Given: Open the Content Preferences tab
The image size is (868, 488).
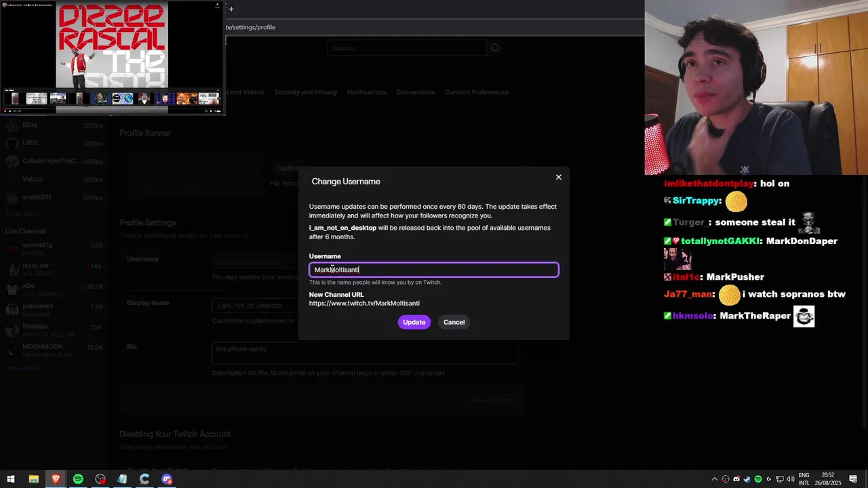Looking at the screenshot, I should 477,92.
